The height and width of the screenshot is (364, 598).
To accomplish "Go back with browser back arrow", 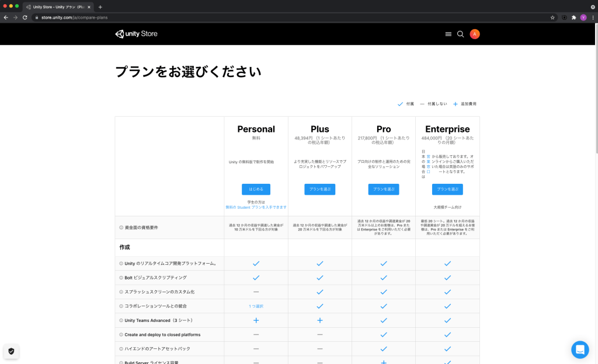I will (6, 17).
